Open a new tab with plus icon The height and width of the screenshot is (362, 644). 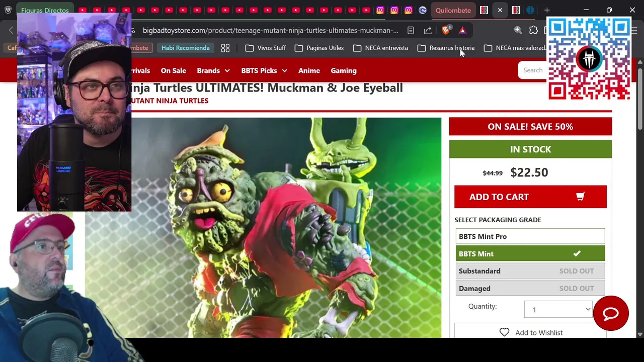tap(547, 10)
